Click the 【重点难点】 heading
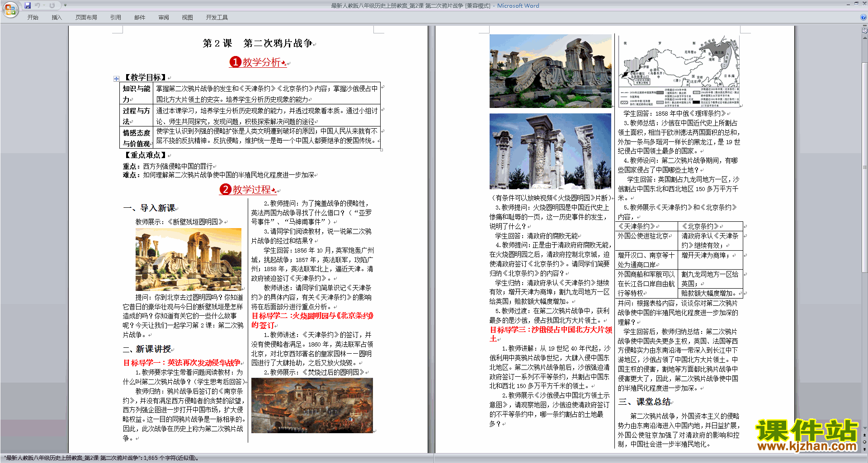The height and width of the screenshot is (463, 868). [146, 155]
